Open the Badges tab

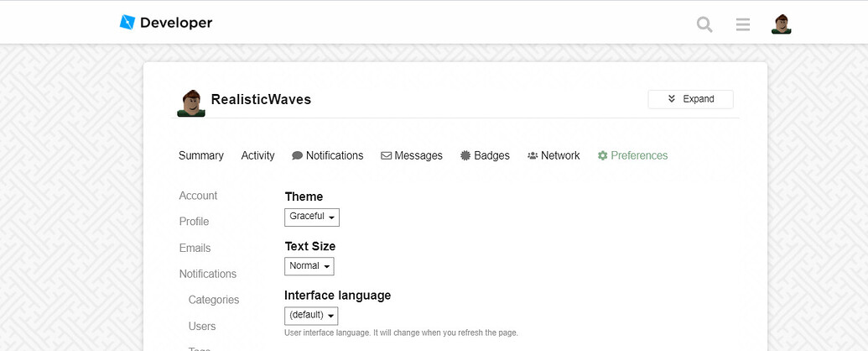485,156
